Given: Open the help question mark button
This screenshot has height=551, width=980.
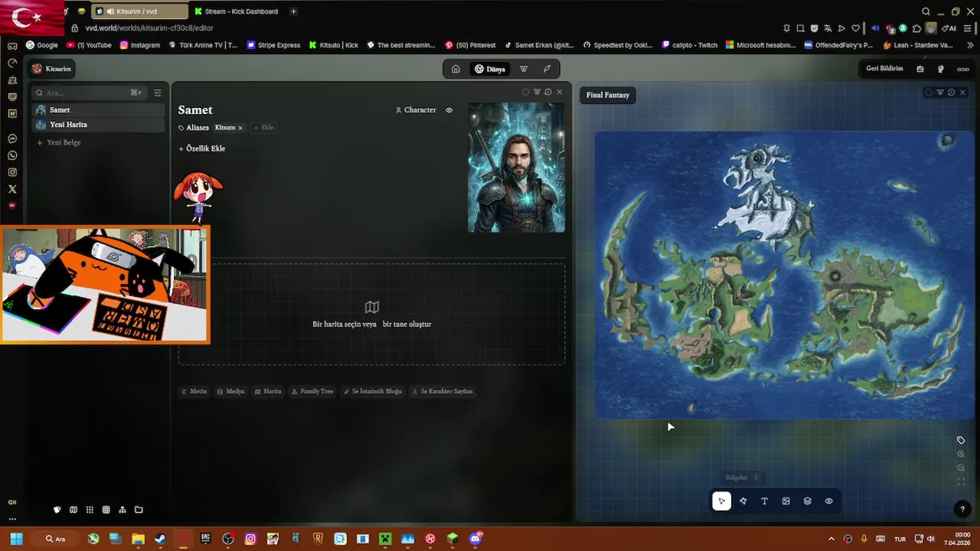Looking at the screenshot, I should tap(962, 510).
